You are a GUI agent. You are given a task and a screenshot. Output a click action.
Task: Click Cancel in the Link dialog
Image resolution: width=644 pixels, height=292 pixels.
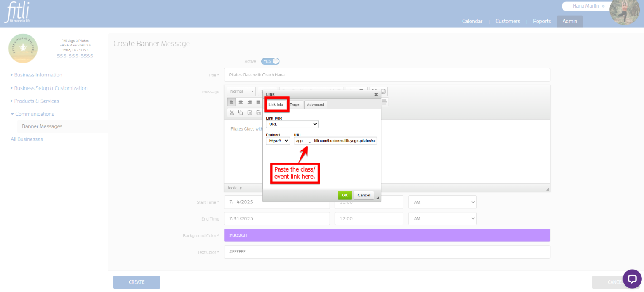tap(364, 195)
